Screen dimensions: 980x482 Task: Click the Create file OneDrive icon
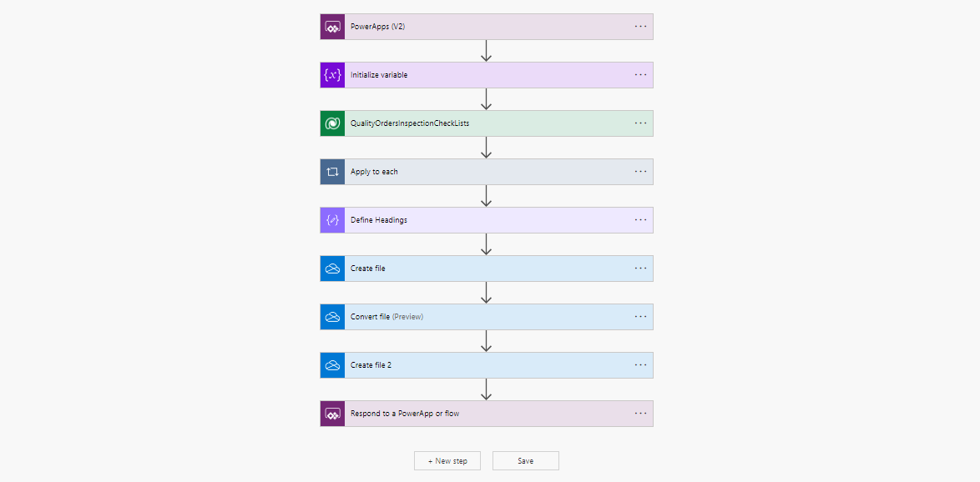coord(332,269)
